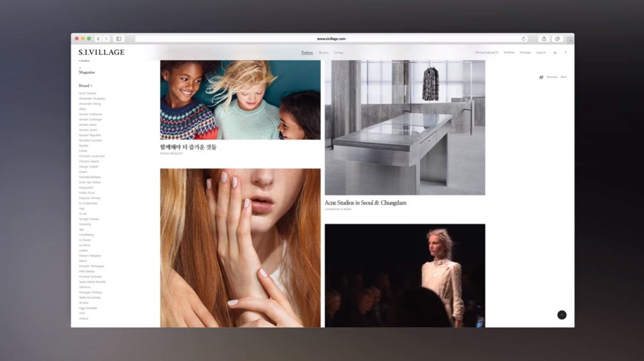This screenshot has width=644, height=361.
Task: Select brand Dries Van Noten
Action: click(x=89, y=182)
